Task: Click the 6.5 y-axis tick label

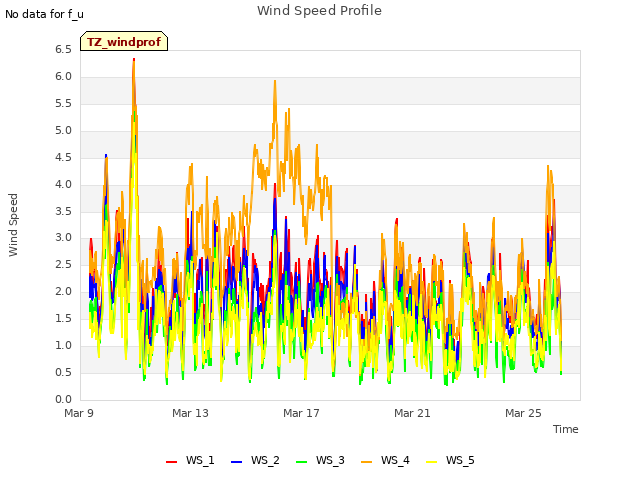Action: click(63, 50)
